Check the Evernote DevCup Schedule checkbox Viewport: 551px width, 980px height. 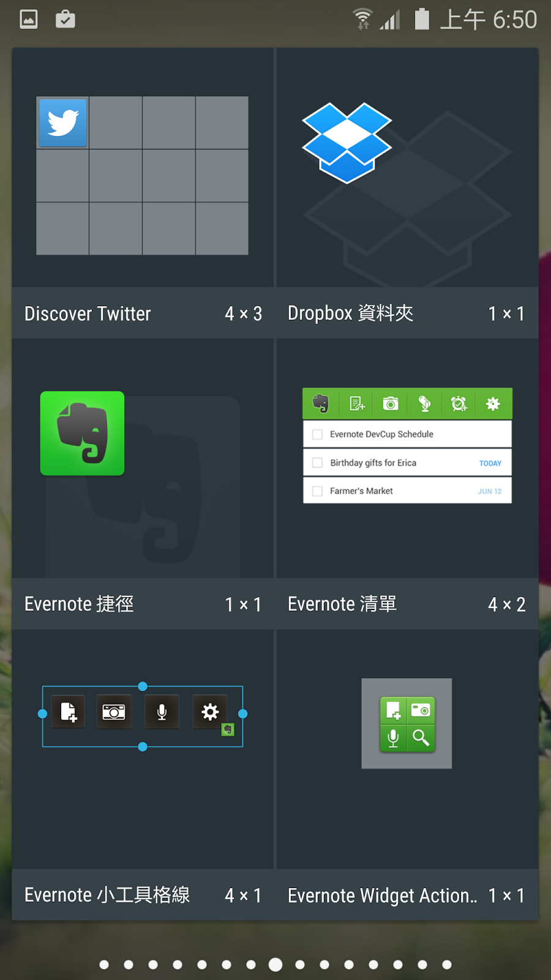(x=318, y=434)
